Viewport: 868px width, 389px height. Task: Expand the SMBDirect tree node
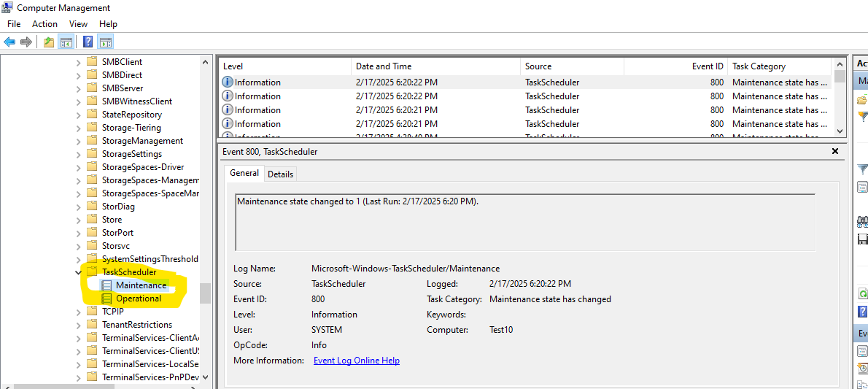78,74
